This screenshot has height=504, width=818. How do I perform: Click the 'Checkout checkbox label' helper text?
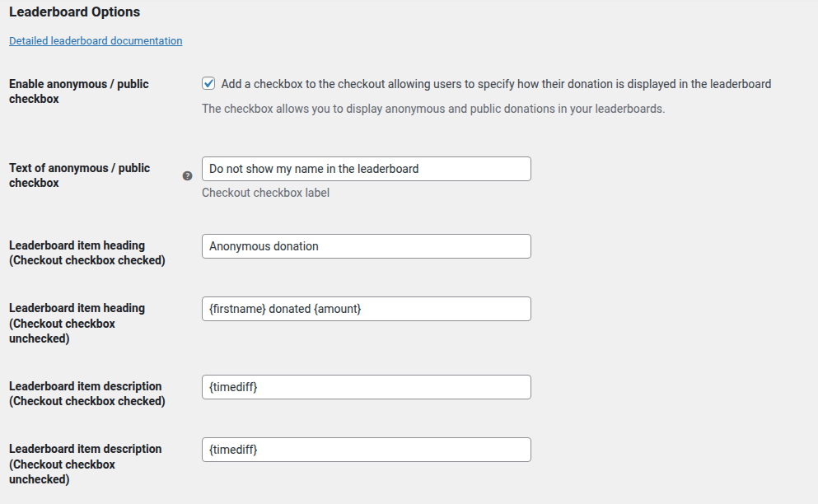click(x=265, y=193)
